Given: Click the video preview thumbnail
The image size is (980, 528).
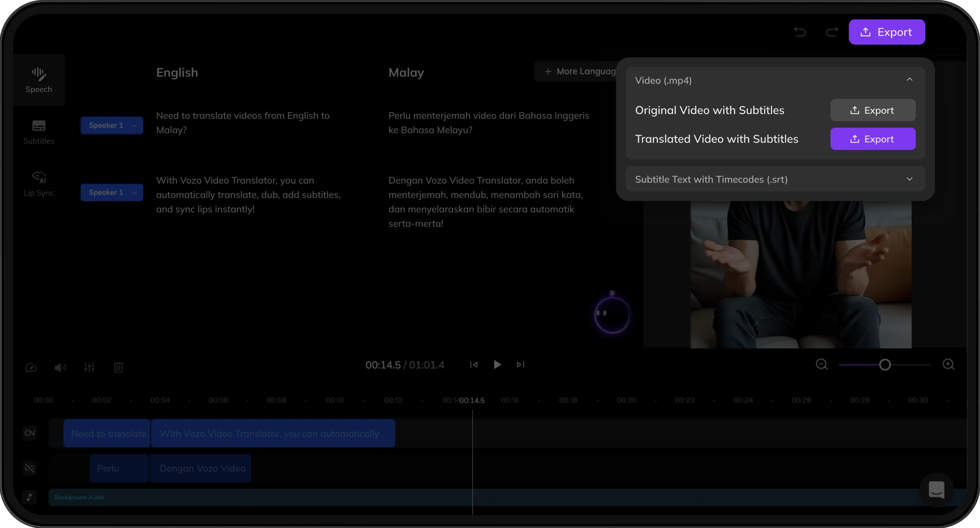Looking at the screenshot, I should tap(801, 275).
